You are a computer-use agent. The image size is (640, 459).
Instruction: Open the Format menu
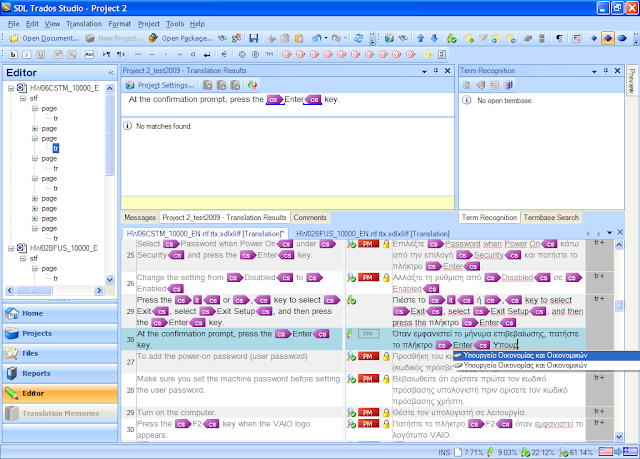coord(120,24)
